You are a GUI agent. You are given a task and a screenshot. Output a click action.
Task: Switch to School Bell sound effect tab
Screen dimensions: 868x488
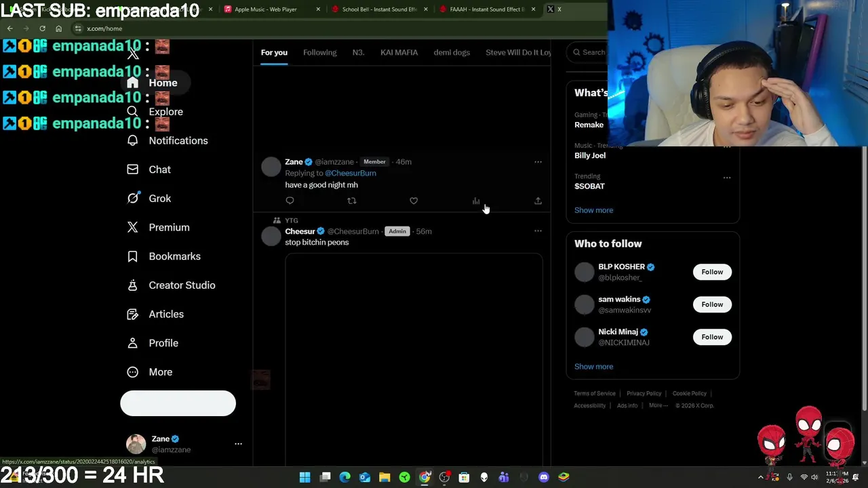click(378, 9)
